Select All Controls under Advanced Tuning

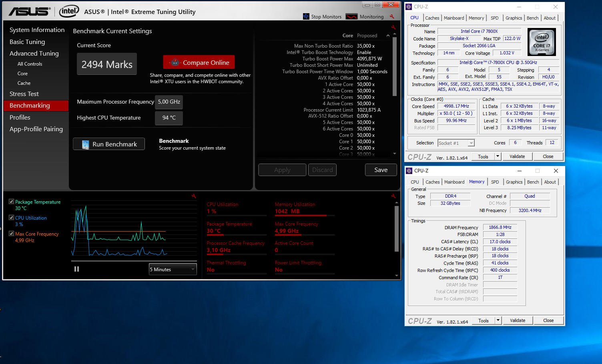click(x=30, y=64)
